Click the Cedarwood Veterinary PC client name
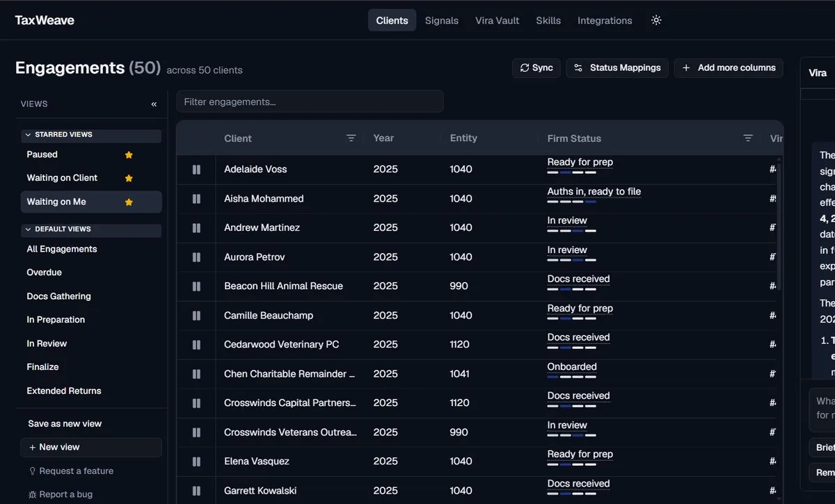Image resolution: width=835 pixels, height=504 pixels. 282,345
